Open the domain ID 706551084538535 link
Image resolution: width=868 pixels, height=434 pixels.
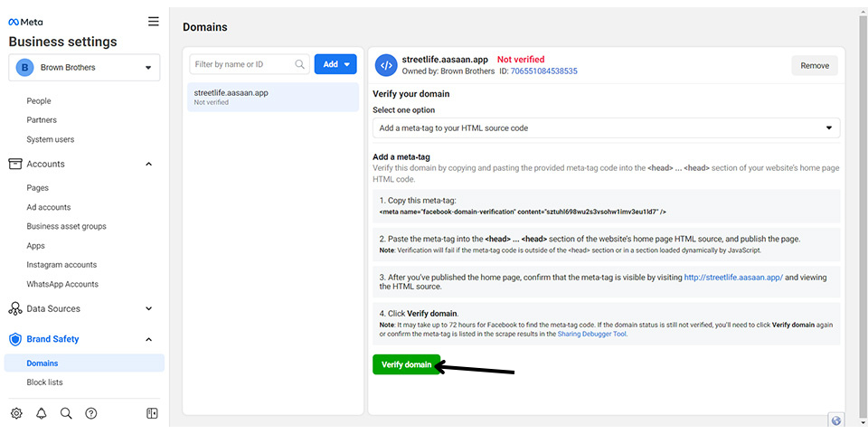click(544, 71)
